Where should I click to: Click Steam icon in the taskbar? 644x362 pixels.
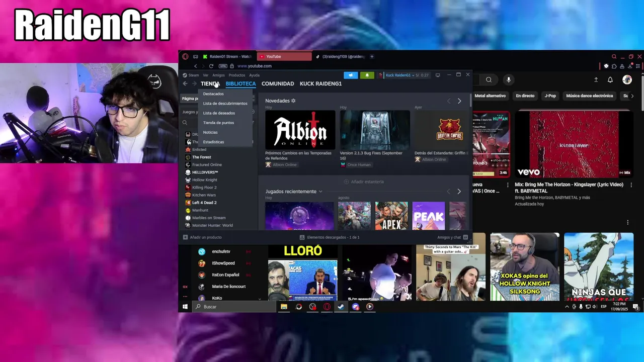pyautogui.click(x=341, y=307)
